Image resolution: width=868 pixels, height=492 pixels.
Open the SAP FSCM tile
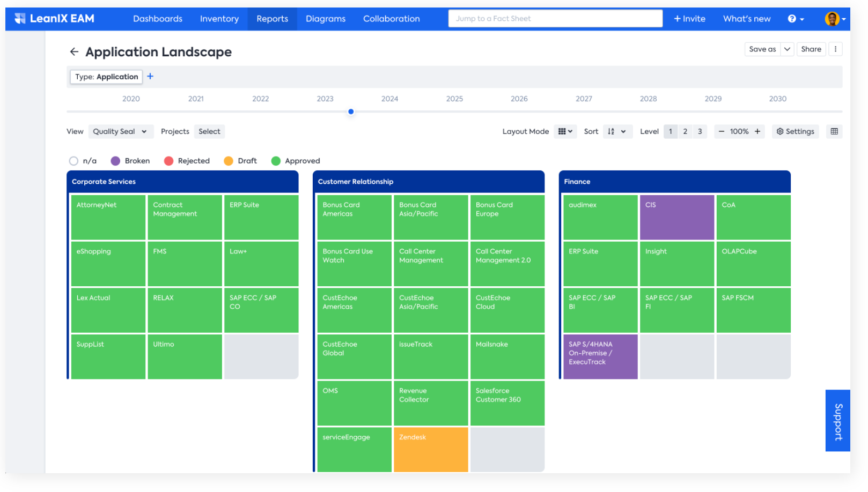754,310
